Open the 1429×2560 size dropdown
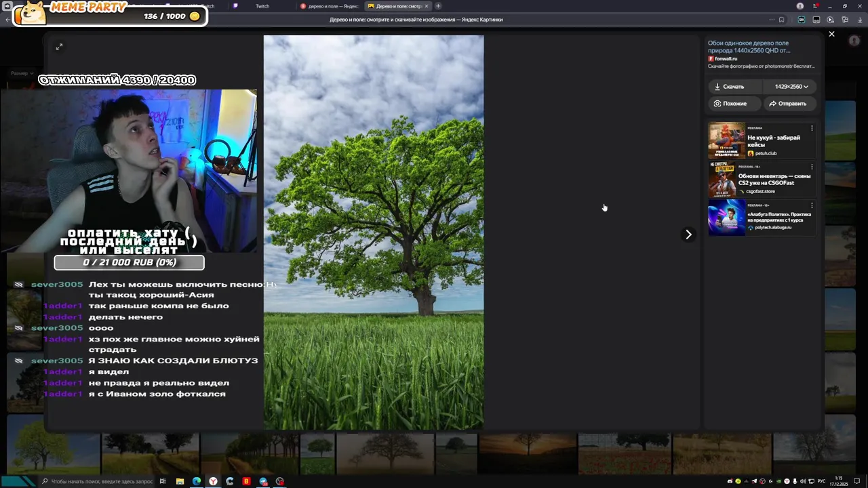 tap(791, 87)
